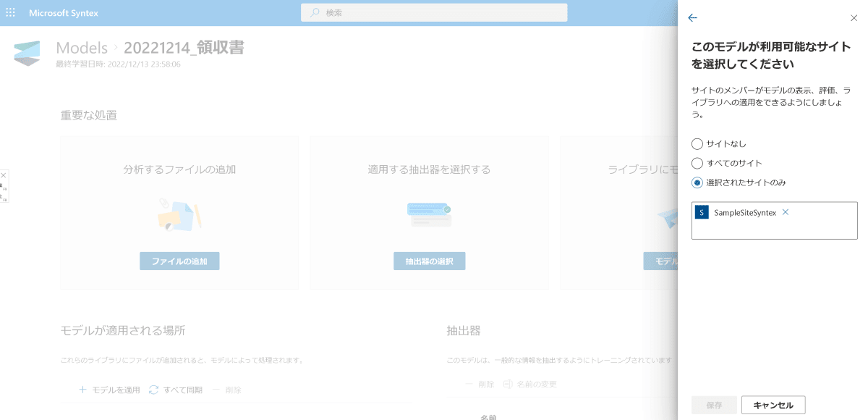868x420 pixels.
Task: Close the site selection panel
Action: coord(854,18)
